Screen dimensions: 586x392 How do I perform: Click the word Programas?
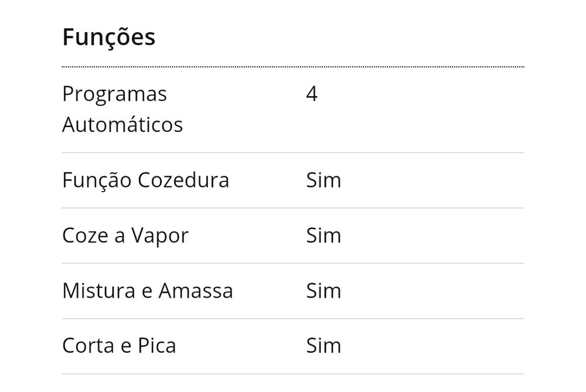114,94
